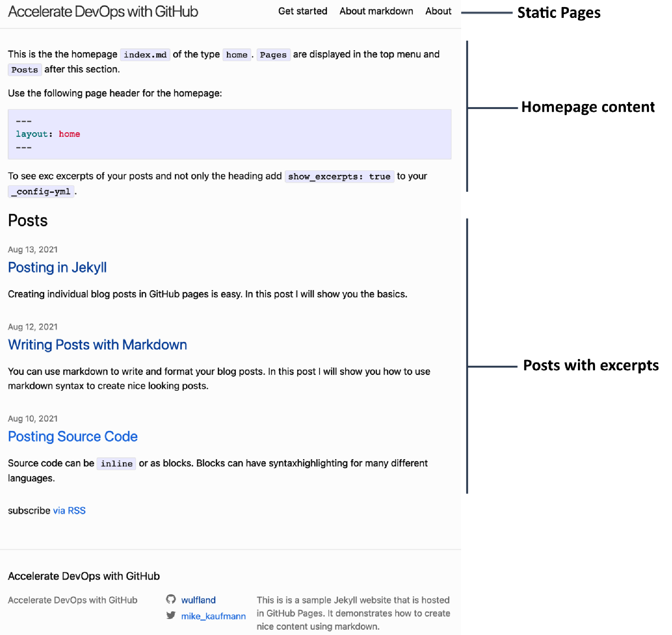Viewport: 672px width, 635px height.
Task: Click the footer heading Accelerate DevOps with GitHub
Action: (84, 576)
